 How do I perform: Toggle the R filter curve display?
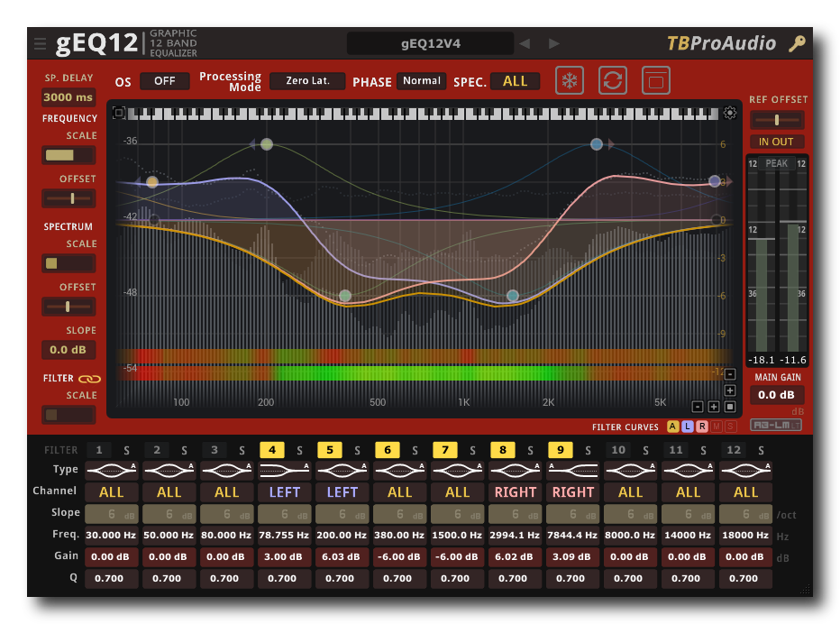pos(702,427)
